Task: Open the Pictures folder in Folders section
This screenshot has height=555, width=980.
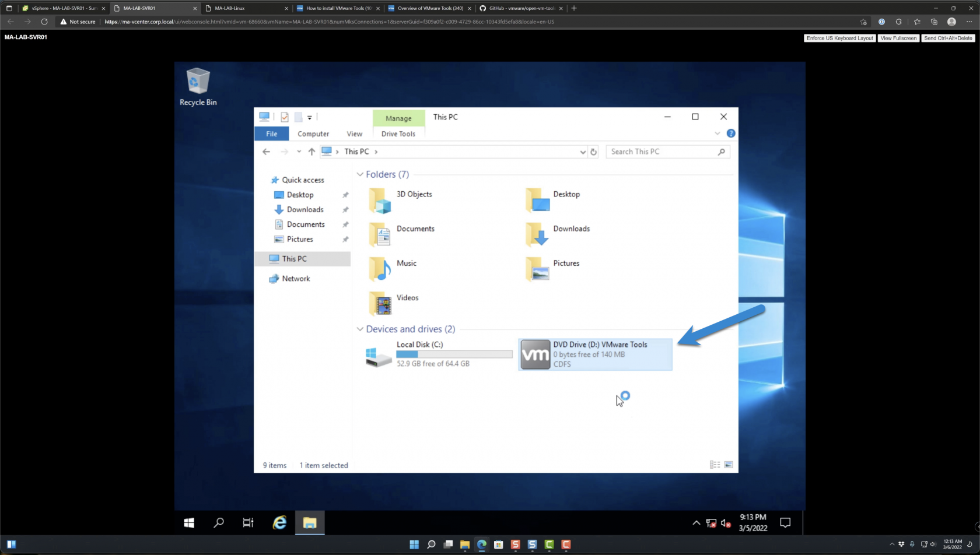Action: coord(553,269)
